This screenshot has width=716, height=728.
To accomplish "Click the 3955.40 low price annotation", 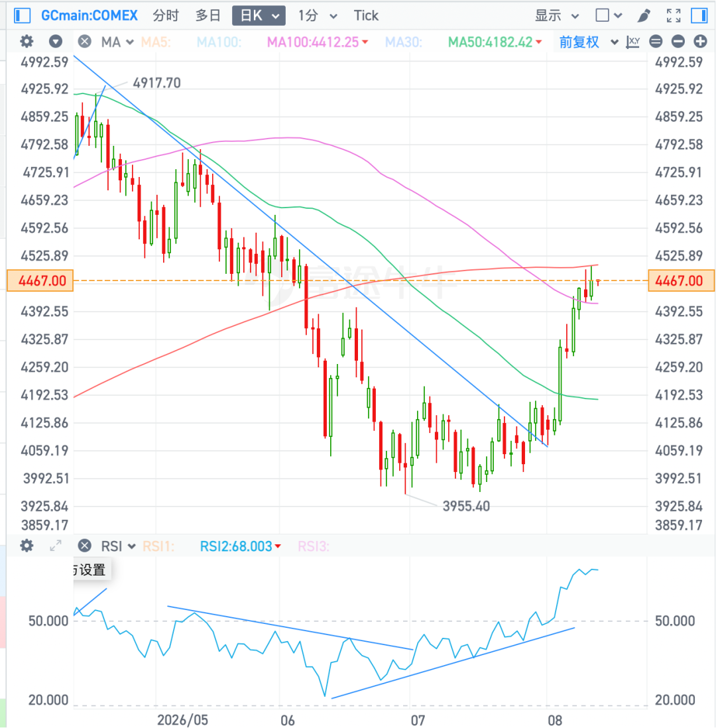I will [x=466, y=506].
